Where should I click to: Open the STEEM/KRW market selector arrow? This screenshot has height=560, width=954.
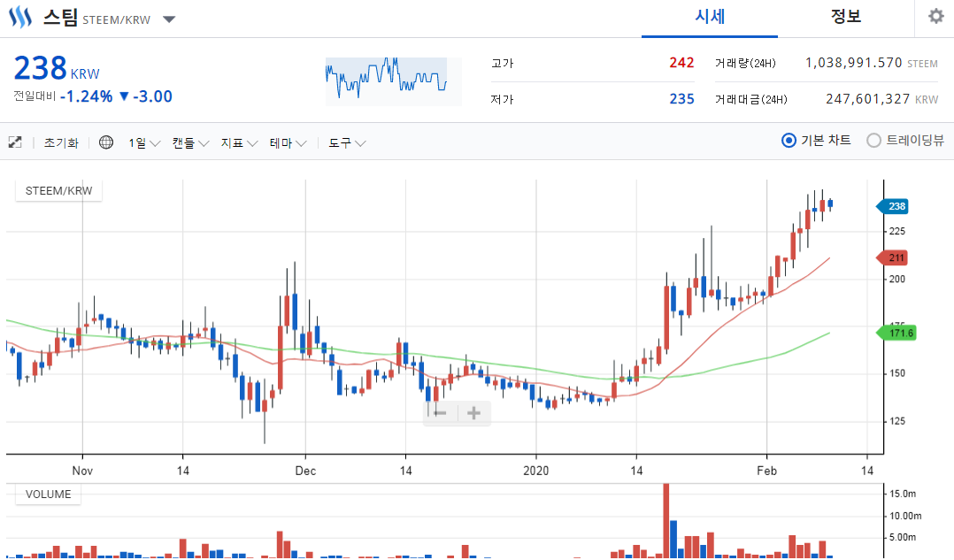(x=169, y=19)
